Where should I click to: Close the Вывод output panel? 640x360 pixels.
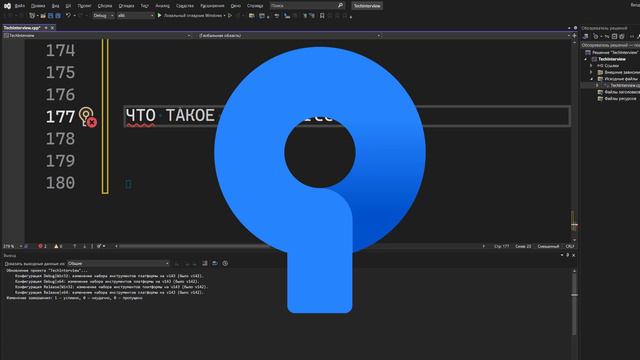573,255
